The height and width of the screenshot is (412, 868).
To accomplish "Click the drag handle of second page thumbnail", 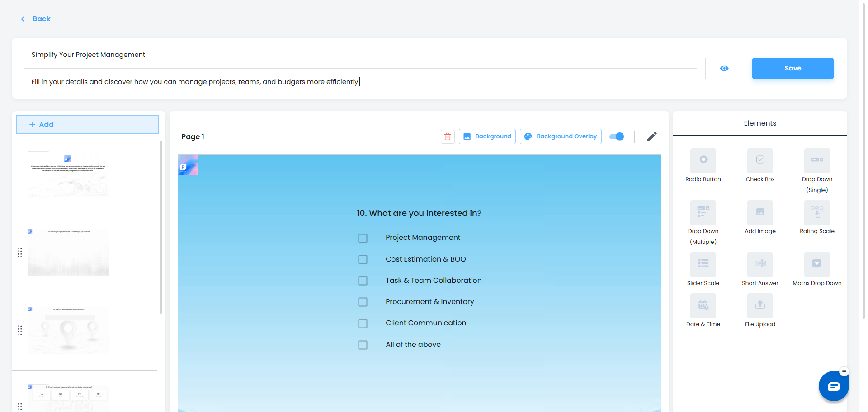I will (19, 253).
